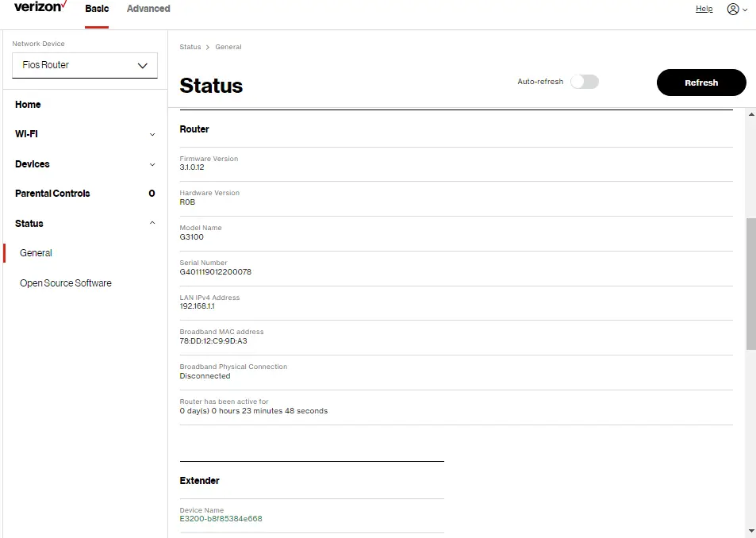The image size is (756, 538).
Task: Click the scrollbar up arrow
Action: pos(750,113)
